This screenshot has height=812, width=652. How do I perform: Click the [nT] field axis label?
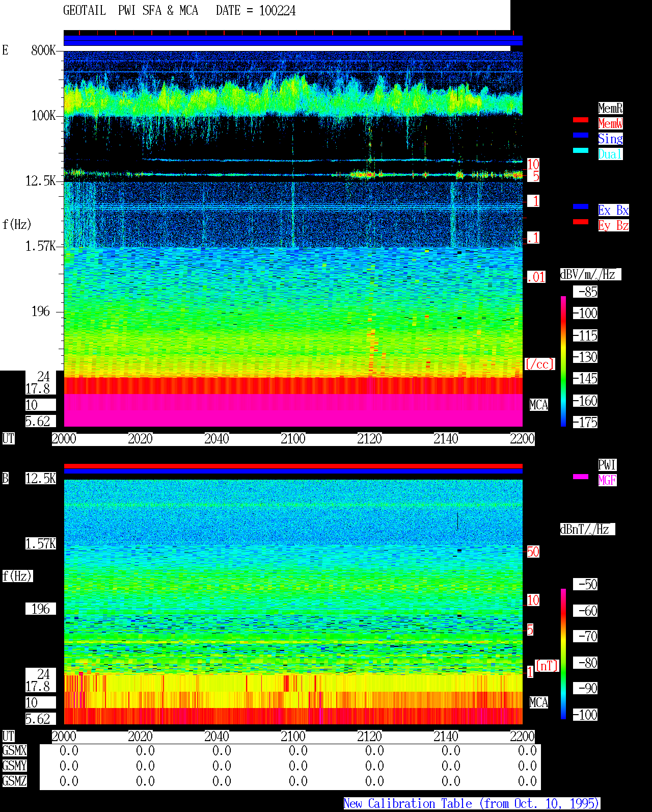[547, 666]
